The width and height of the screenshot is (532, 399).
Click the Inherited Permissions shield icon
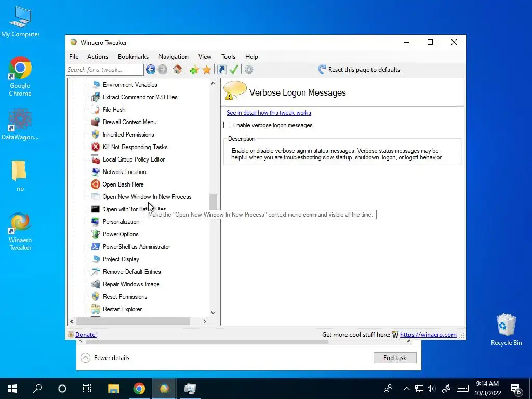point(96,135)
